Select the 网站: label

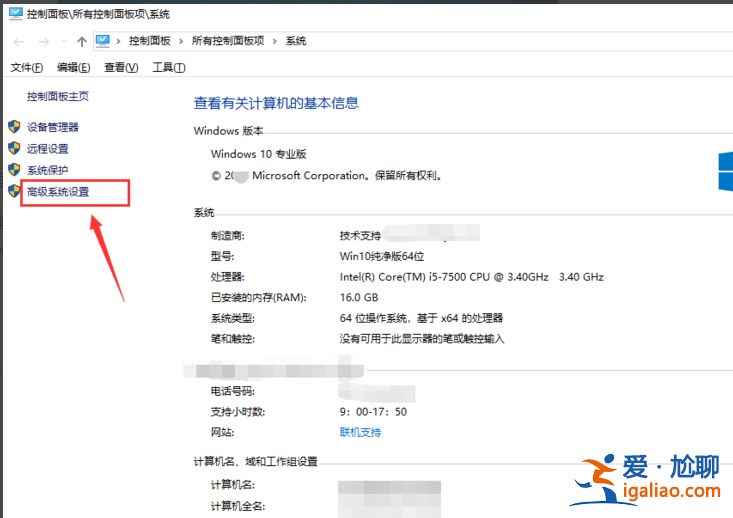[223, 432]
